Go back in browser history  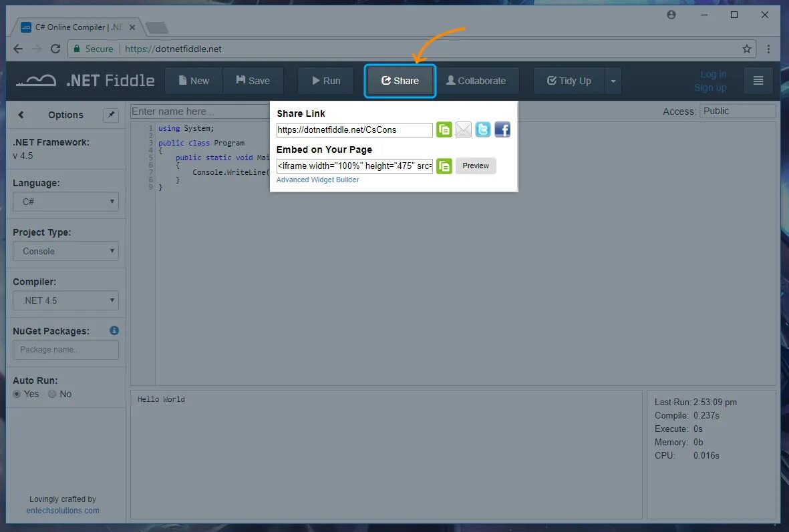[18, 49]
